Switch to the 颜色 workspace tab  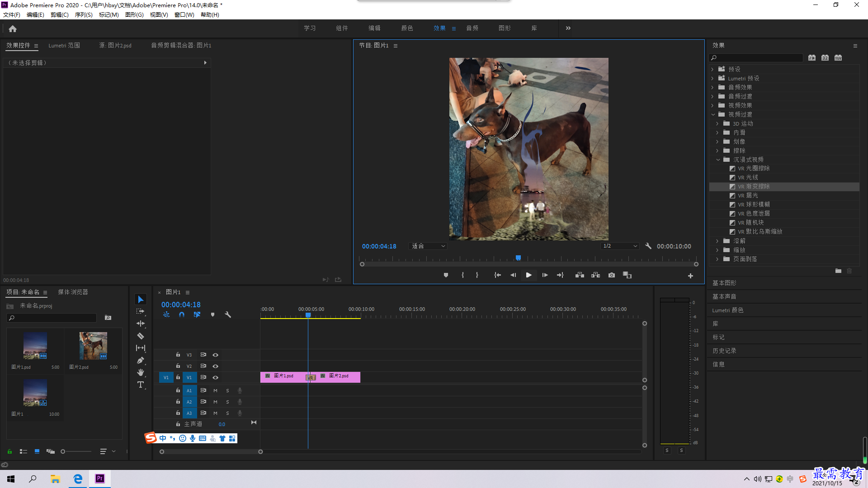click(x=407, y=28)
